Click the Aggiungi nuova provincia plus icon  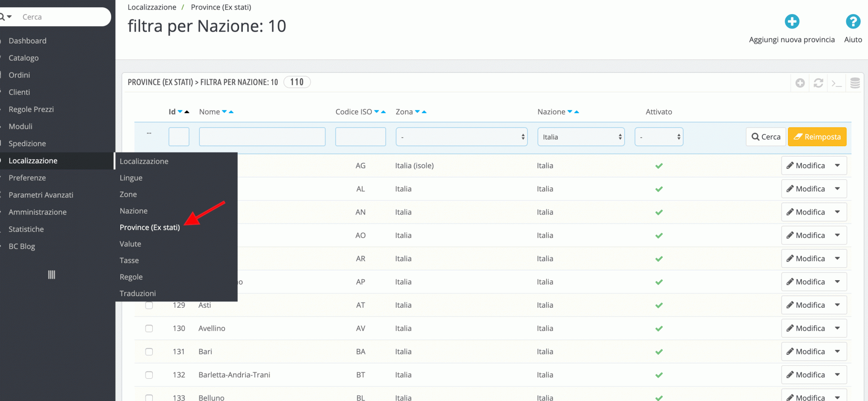point(792,21)
